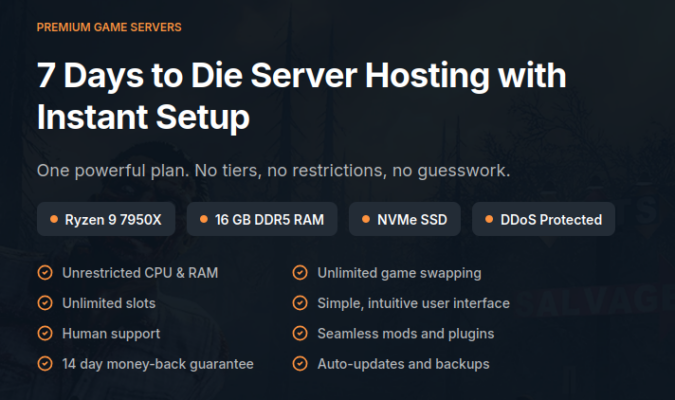Click the 'PREMIUM GAME SERVERS' label
675x400 pixels.
pos(109,27)
